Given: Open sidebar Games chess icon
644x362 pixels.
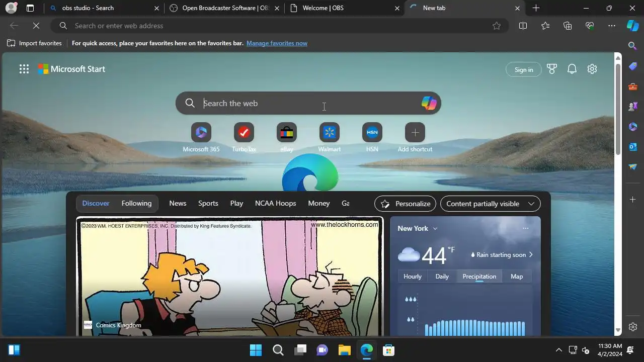Looking at the screenshot, I should (633, 107).
